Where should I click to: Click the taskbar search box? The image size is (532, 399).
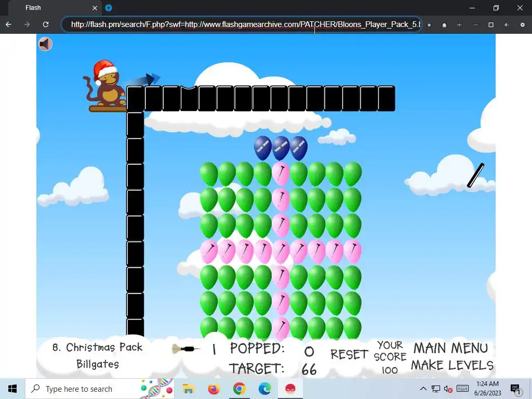(x=100, y=389)
